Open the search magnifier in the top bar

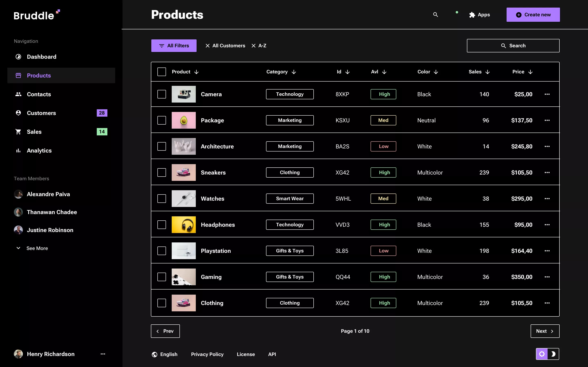coord(435,14)
